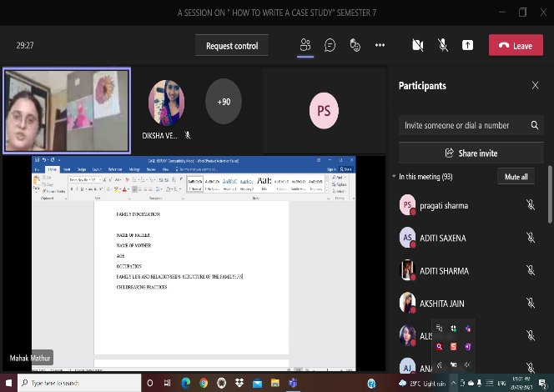The width and height of the screenshot is (554, 392).
Task: Close the Participants panel
Action: pyautogui.click(x=535, y=85)
